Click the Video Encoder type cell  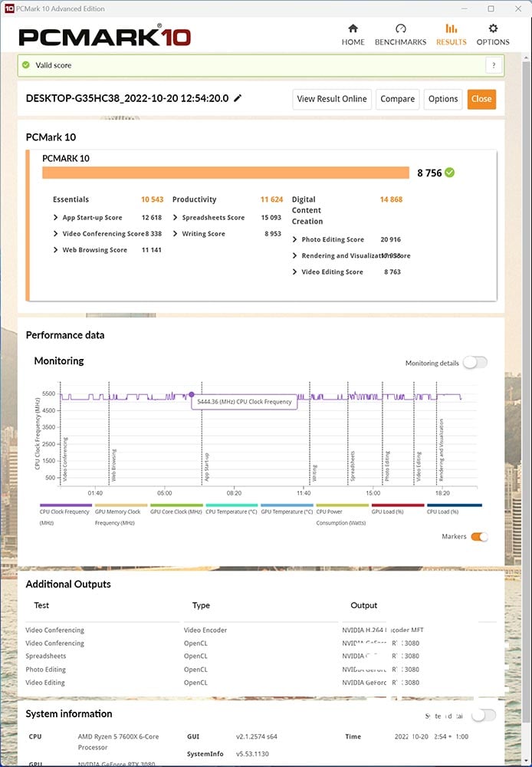tap(205, 630)
